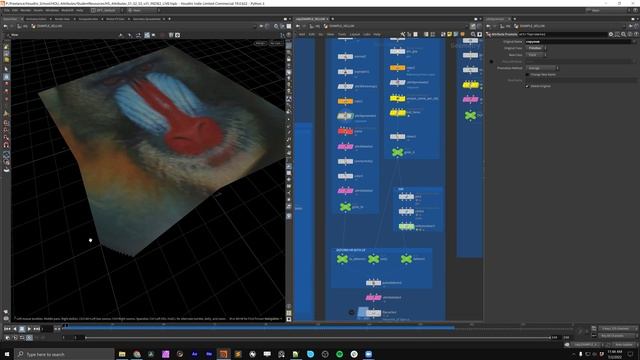Click the frame range slider below timeline
Viewport: 640px width, 360px height.
coord(318,338)
